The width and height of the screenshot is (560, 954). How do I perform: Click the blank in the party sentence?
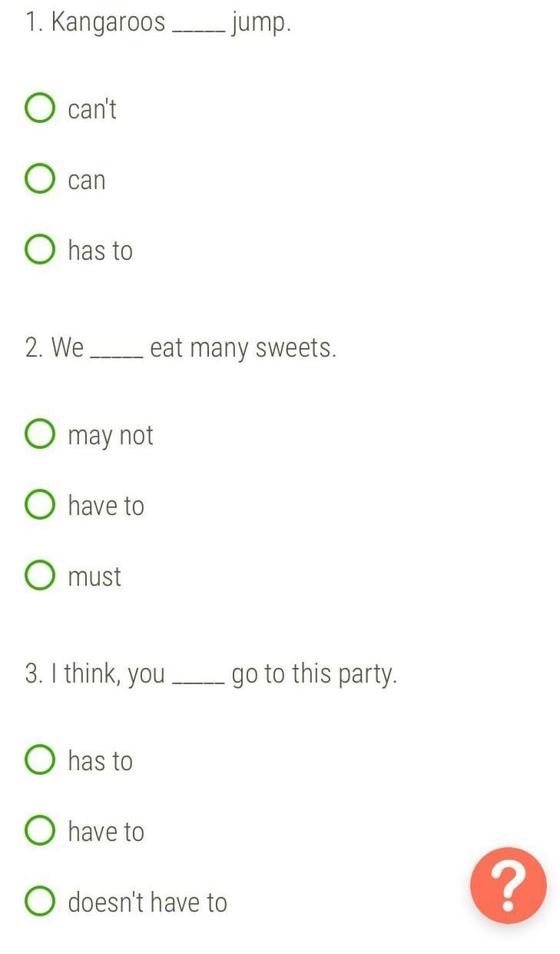199,682
